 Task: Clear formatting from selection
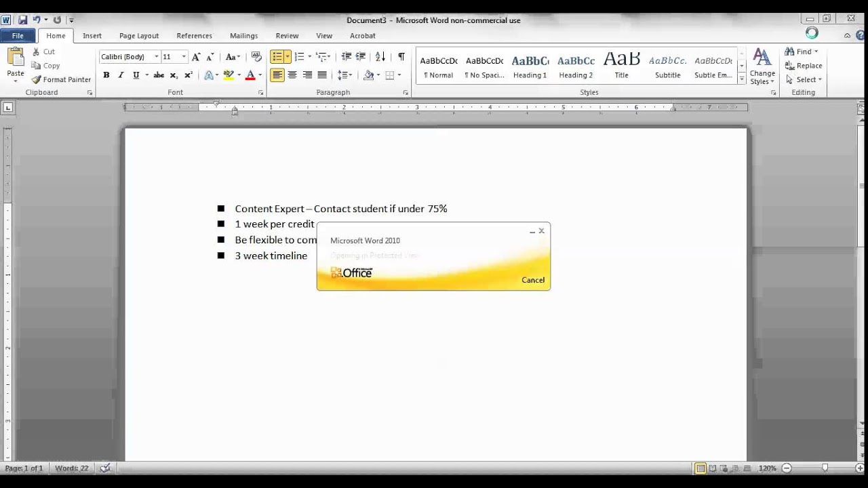tap(256, 57)
